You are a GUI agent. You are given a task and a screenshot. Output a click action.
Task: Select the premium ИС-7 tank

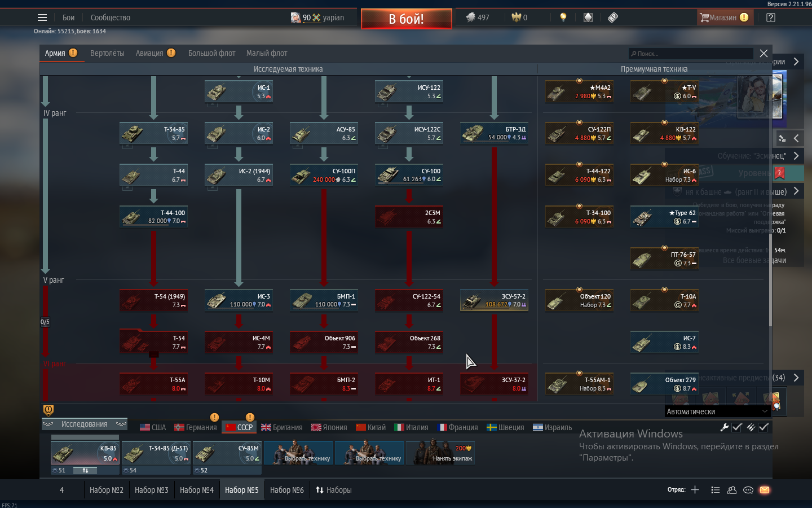[x=664, y=342]
